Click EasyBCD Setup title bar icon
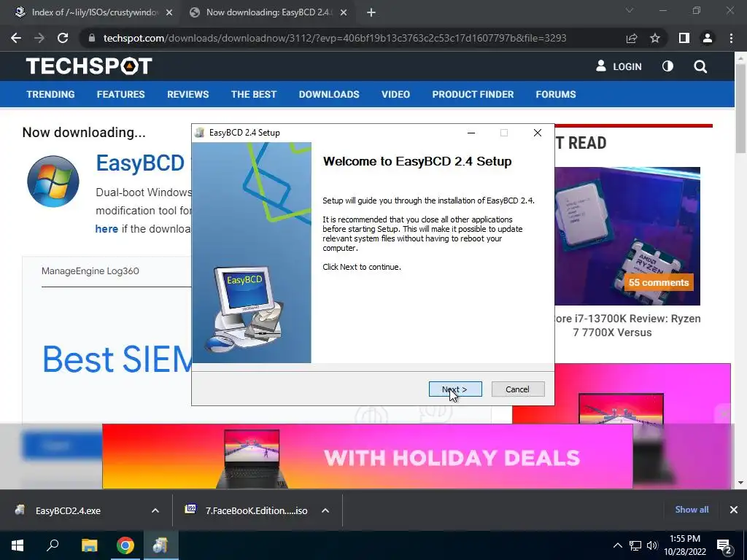 (200, 133)
